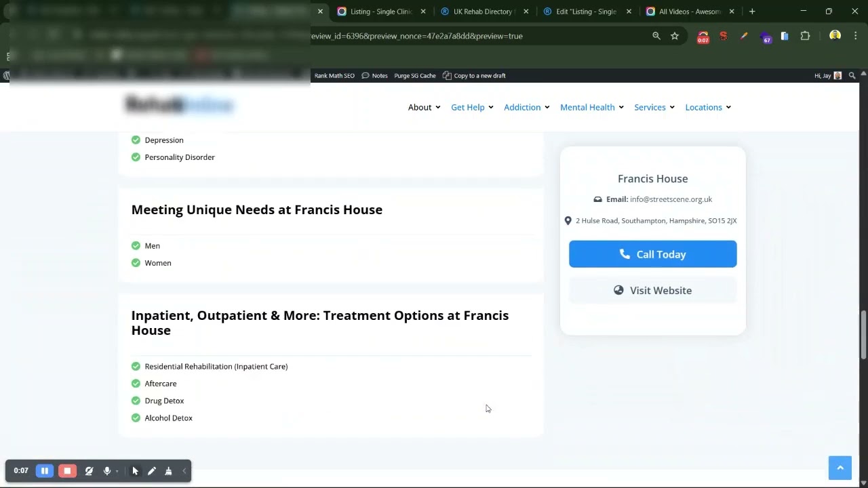
Task: Open the About dropdown menu
Action: coord(424,107)
